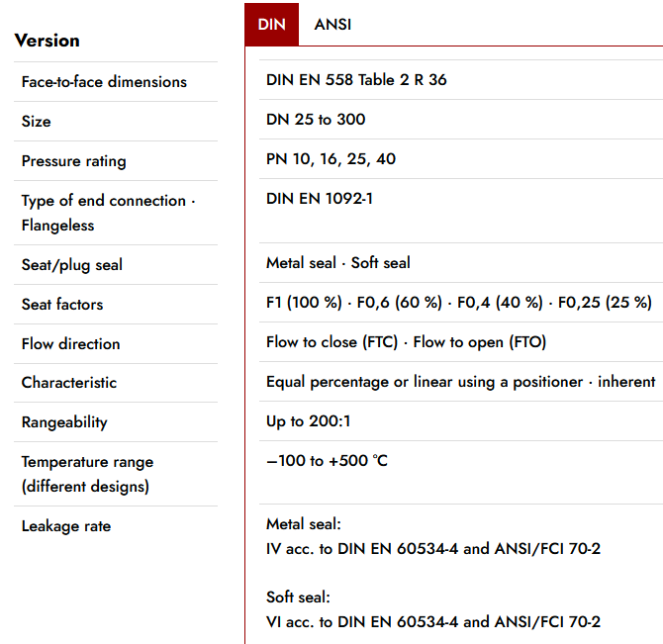Click the Temperature range row label
The image size is (663, 644).
(87, 474)
